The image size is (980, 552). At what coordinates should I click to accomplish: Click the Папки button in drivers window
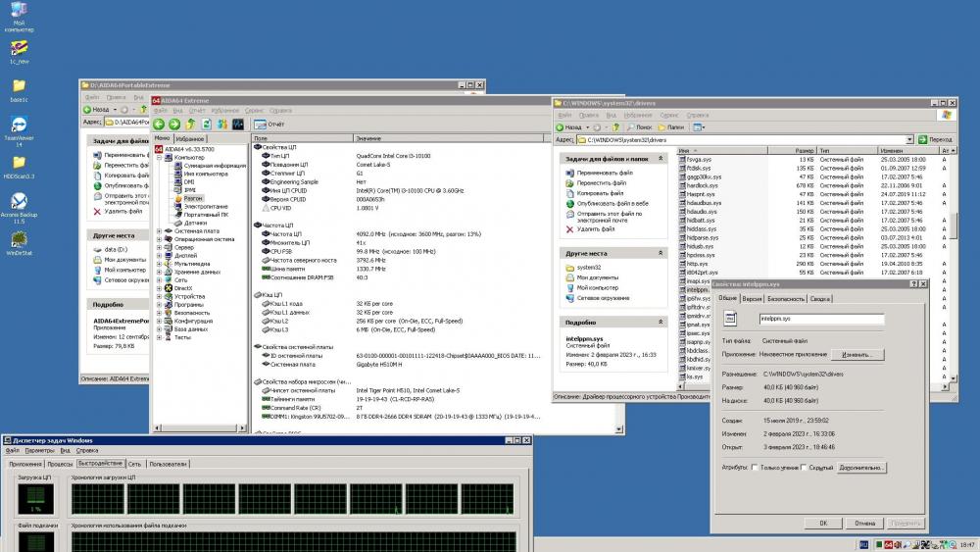[x=671, y=127]
